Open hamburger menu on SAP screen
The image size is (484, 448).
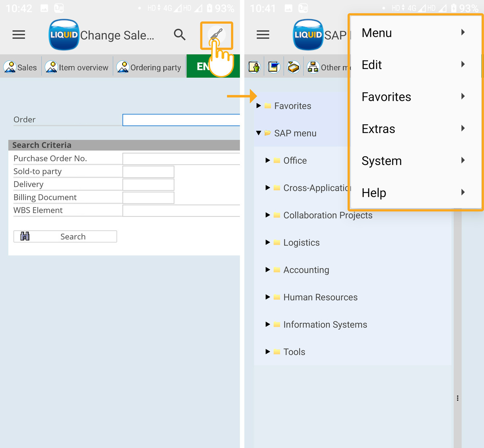click(263, 35)
